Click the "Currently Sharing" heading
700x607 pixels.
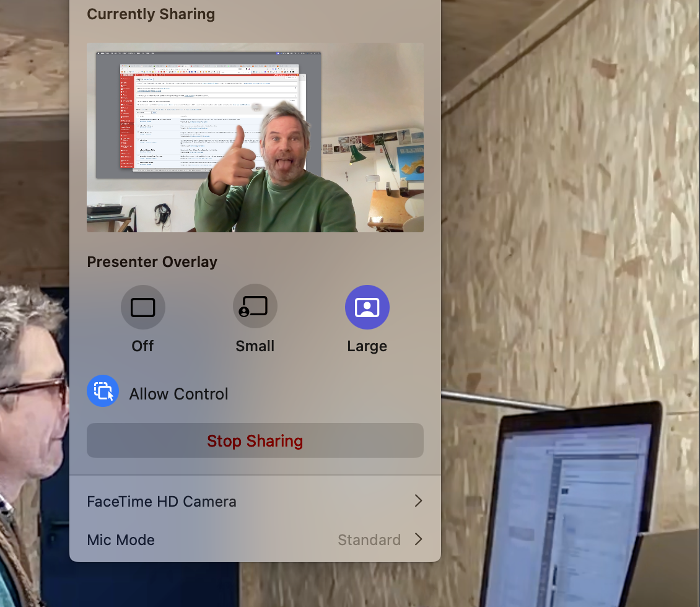click(x=151, y=14)
